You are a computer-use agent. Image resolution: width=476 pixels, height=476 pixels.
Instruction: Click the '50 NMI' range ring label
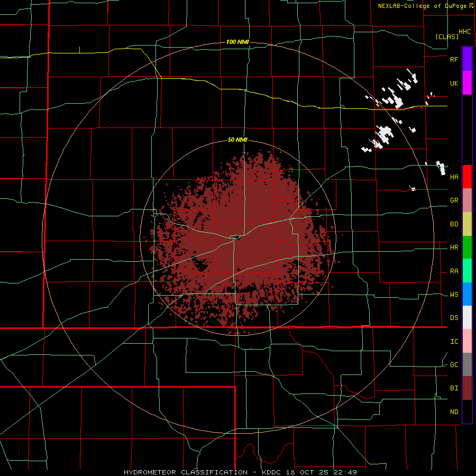(237, 140)
